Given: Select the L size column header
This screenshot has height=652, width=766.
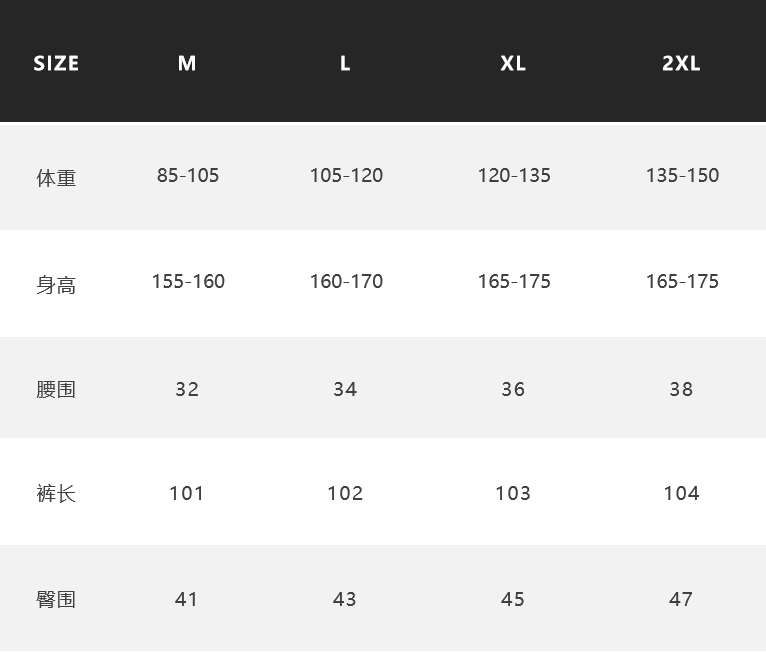Looking at the screenshot, I should coord(345,63).
